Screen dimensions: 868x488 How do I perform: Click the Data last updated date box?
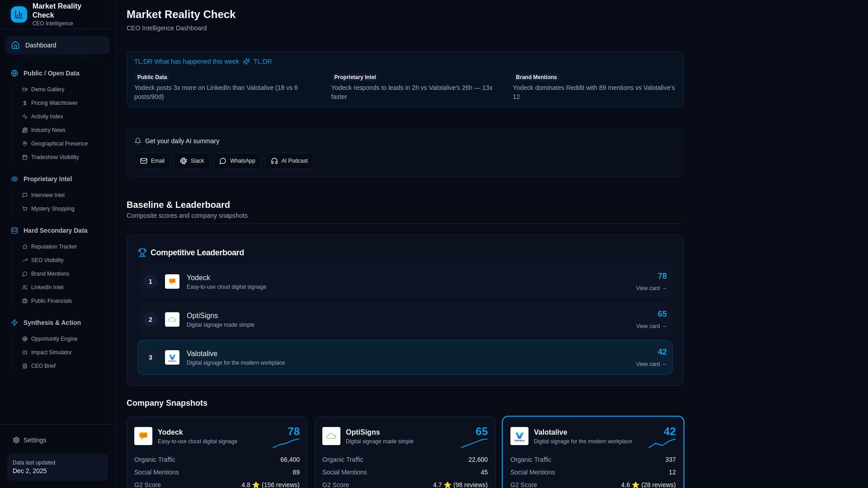click(x=57, y=467)
